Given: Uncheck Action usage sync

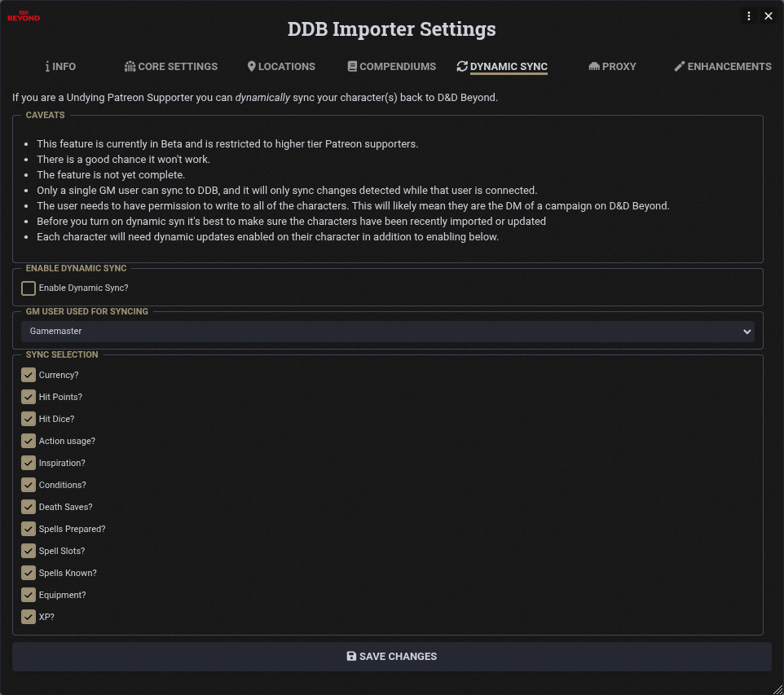Looking at the screenshot, I should (x=29, y=441).
